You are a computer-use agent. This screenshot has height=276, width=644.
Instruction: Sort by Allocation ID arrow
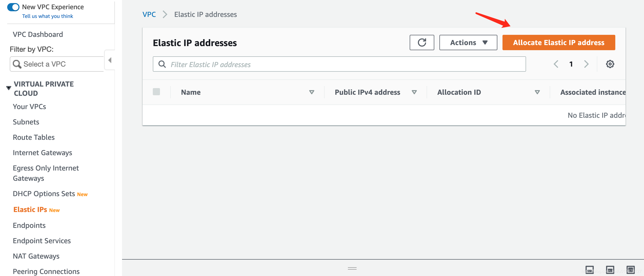tap(537, 92)
